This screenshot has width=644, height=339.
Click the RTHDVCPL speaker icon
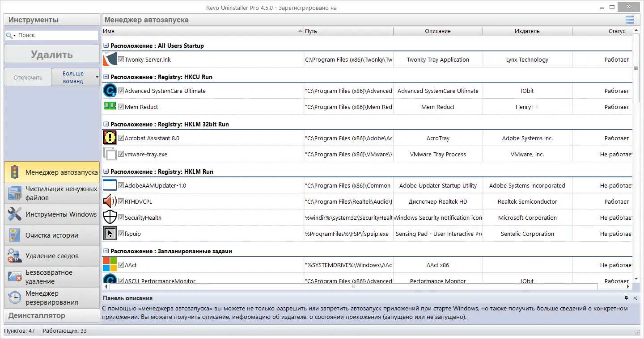pyautogui.click(x=110, y=201)
